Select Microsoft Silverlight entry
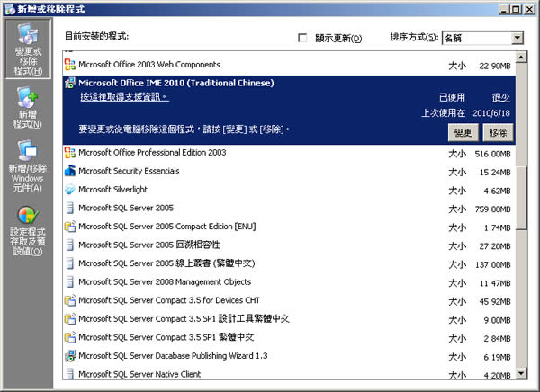 113,190
